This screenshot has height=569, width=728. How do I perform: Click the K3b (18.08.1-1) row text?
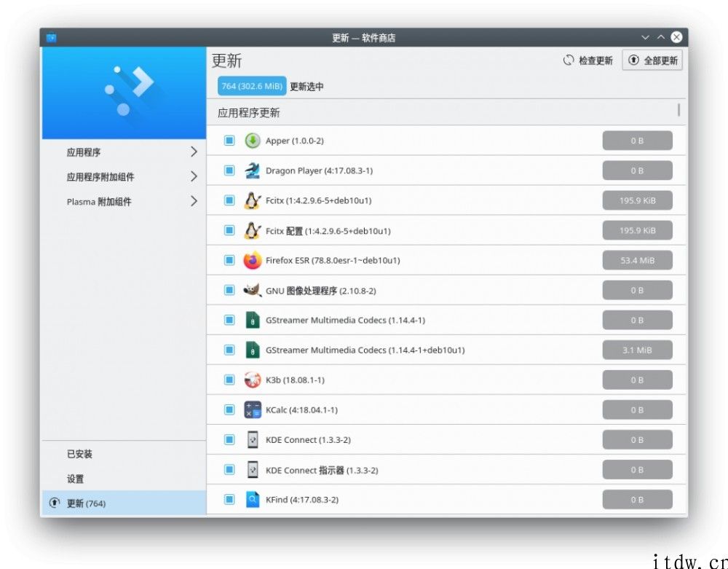point(295,380)
